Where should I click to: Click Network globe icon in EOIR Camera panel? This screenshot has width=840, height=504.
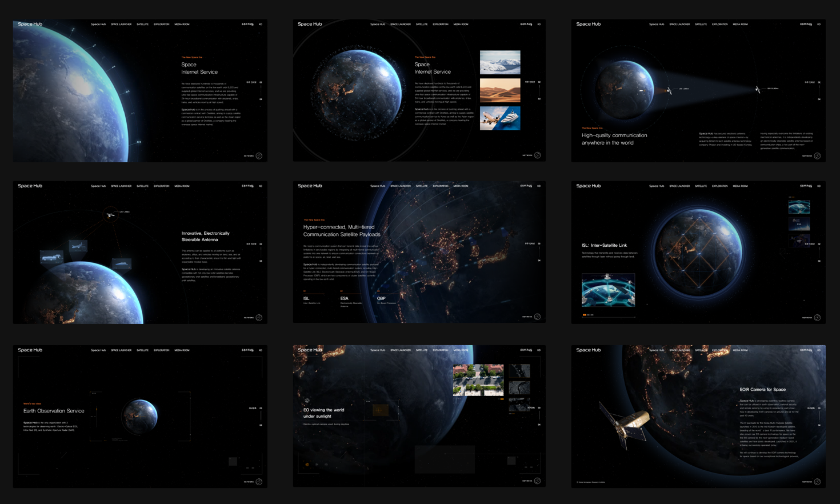(x=817, y=482)
